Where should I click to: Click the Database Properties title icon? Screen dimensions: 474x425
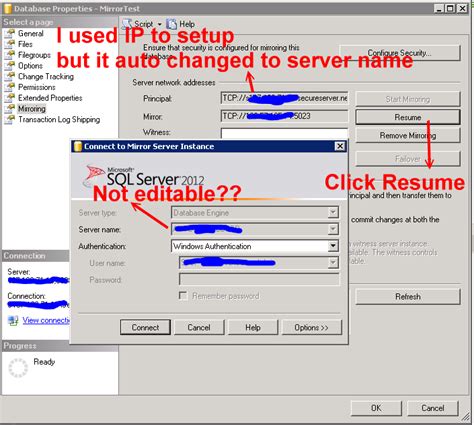coord(7,8)
